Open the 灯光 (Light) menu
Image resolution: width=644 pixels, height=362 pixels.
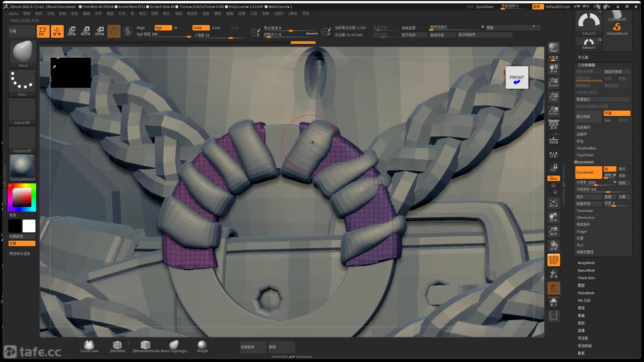(122, 14)
